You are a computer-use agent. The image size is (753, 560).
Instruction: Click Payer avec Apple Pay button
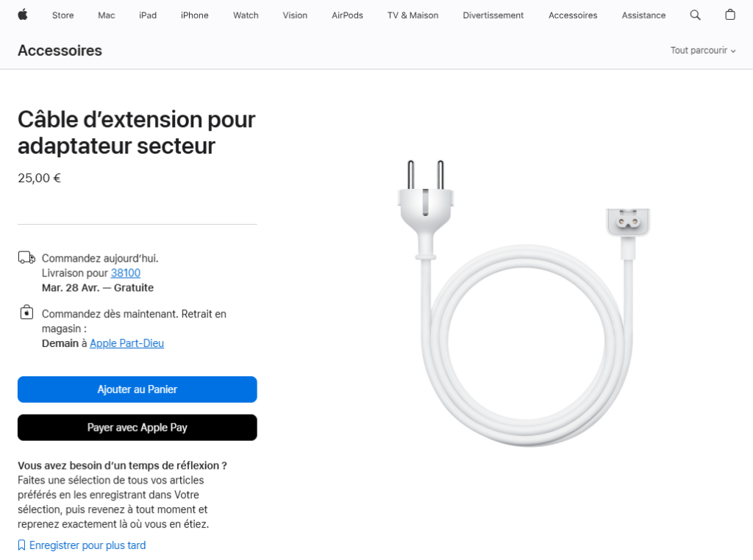pos(138,428)
